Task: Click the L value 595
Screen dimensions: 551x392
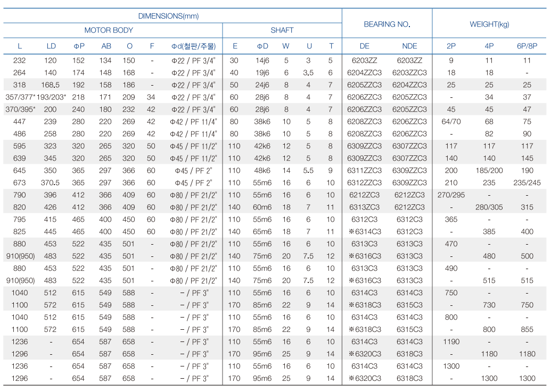Action: 19,146
